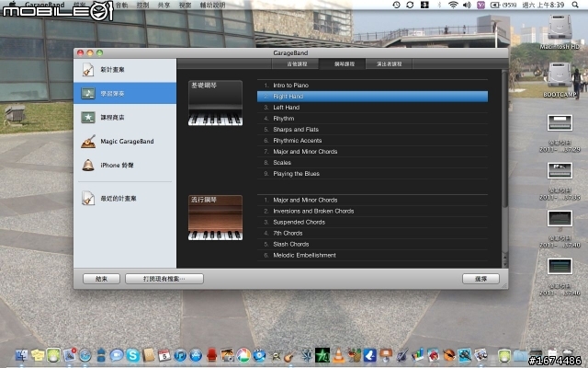The image size is (588, 368).
Task: Open the App Store in the Dock
Action: pyautogui.click(x=196, y=355)
